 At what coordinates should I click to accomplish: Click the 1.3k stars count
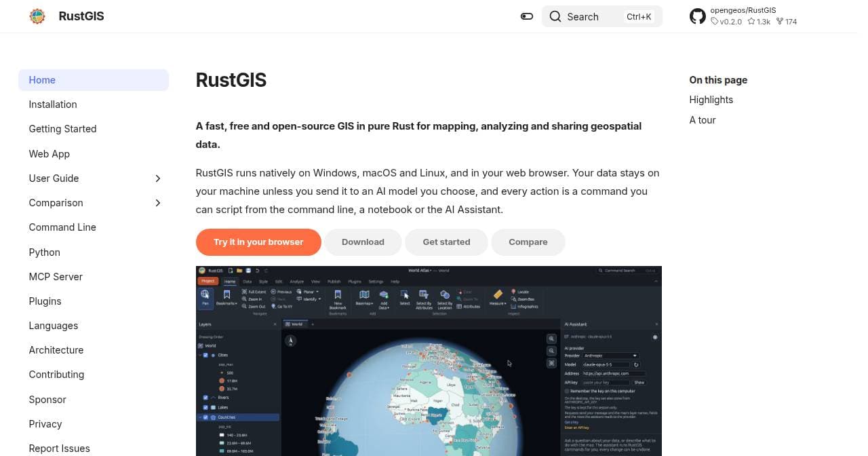(x=759, y=22)
